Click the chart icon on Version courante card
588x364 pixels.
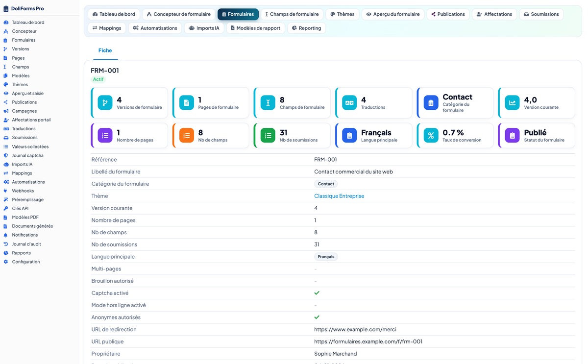tap(512, 103)
